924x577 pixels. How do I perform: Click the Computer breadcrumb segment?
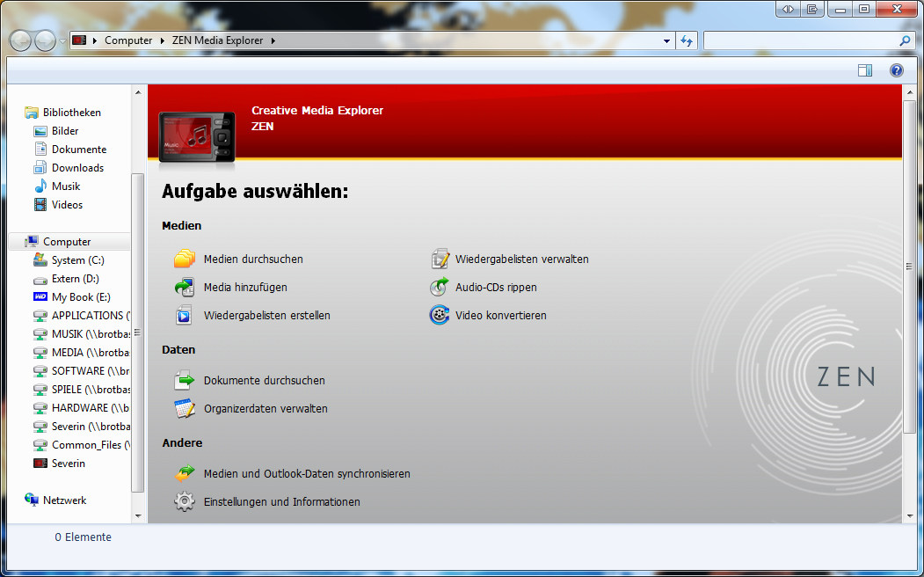[x=128, y=40]
